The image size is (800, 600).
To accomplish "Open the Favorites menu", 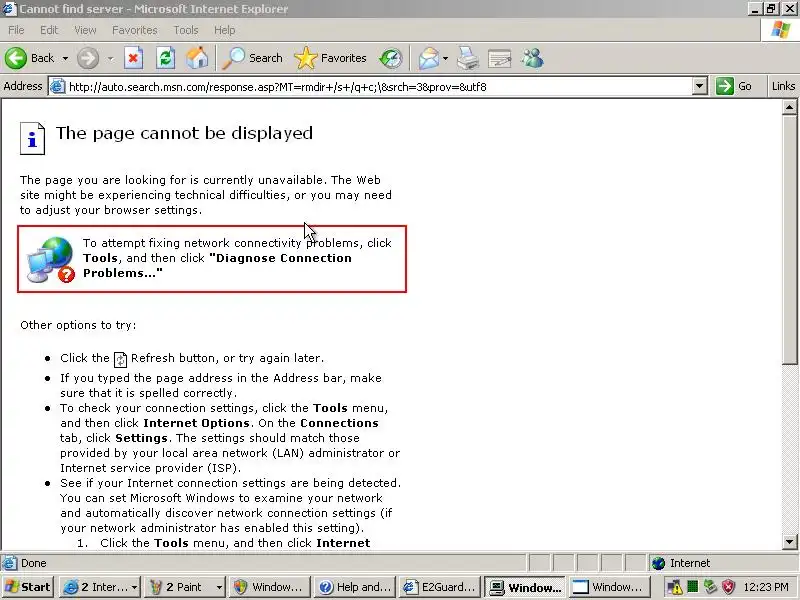I will pos(135,30).
